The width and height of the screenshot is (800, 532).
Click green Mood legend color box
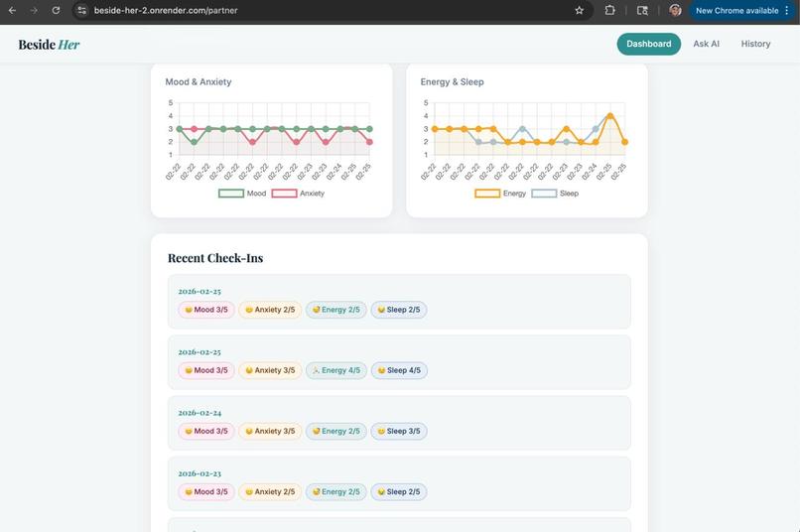[231, 194]
